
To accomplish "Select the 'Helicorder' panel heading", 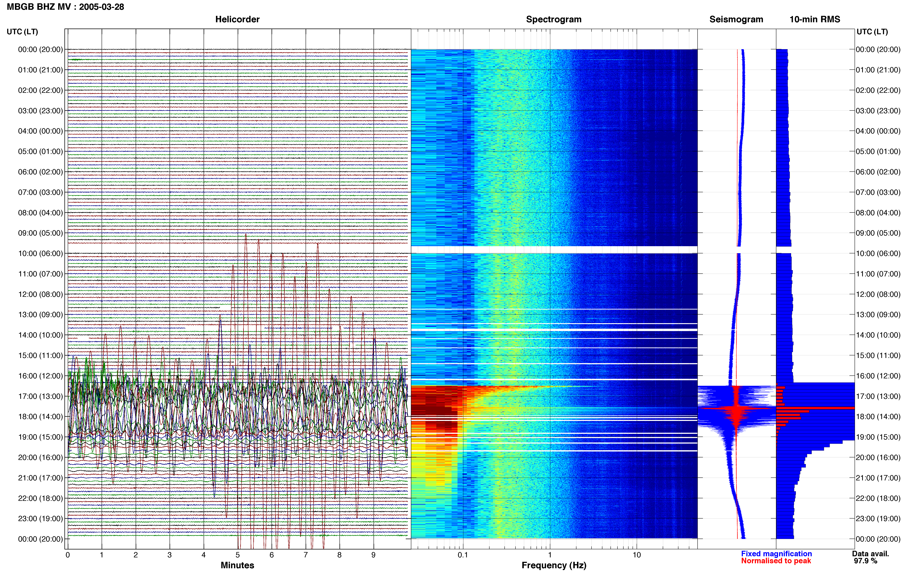I will [x=237, y=19].
